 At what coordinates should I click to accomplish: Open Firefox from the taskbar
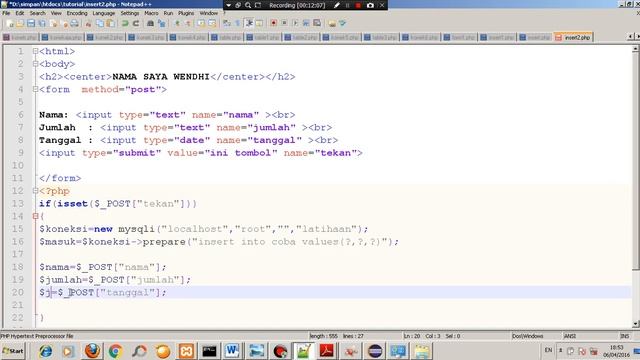pyautogui.click(x=92, y=351)
